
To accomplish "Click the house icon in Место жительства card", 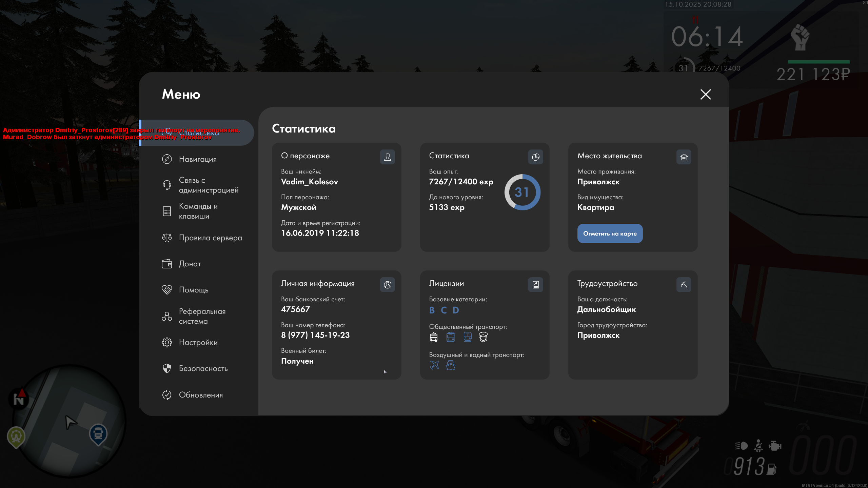I will click(684, 157).
